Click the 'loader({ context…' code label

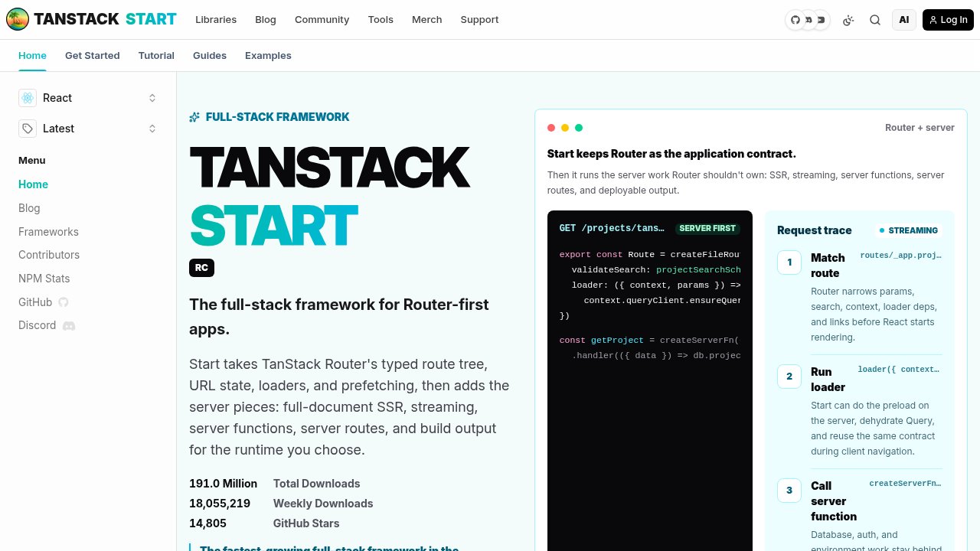coord(898,370)
